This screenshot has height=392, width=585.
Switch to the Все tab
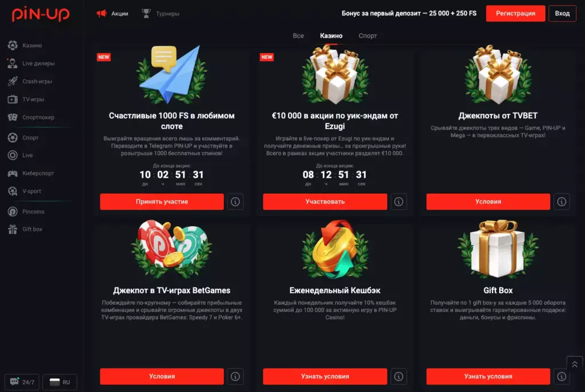(x=298, y=36)
